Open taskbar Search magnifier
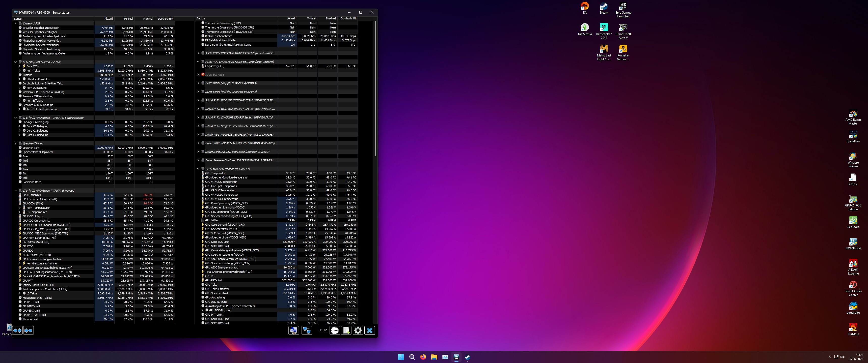 pyautogui.click(x=412, y=357)
